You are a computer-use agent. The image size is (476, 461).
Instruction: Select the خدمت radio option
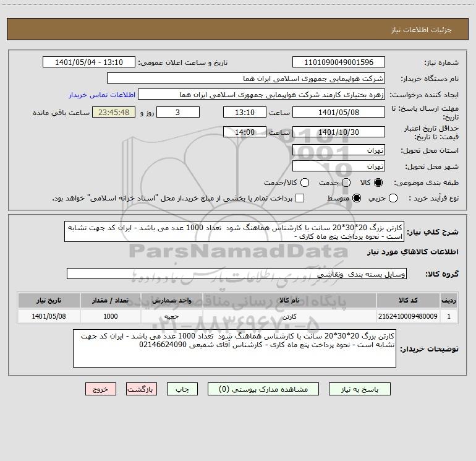coord(346,183)
